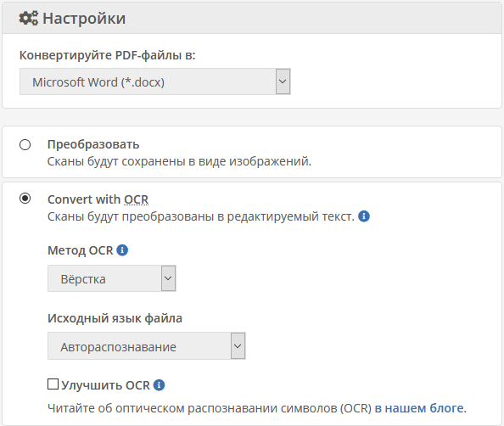Click the Конвертируйте PDF-файлы в: label
Screen dimensions: 504x426
point(108,55)
